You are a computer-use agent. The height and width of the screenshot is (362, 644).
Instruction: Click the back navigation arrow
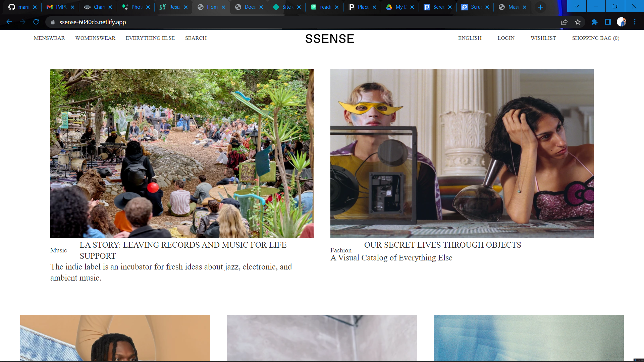[x=9, y=22]
